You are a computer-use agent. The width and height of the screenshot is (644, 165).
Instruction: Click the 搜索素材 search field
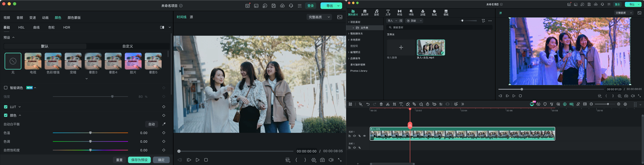point(439,27)
